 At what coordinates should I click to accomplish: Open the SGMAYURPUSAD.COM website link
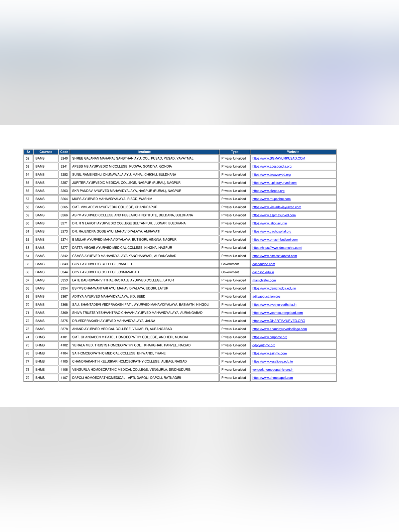coord(279,159)
